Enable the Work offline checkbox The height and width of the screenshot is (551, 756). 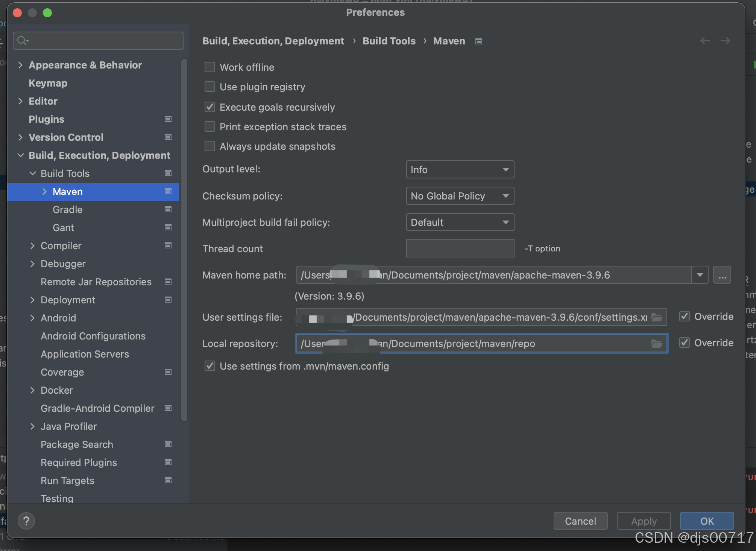coord(210,67)
